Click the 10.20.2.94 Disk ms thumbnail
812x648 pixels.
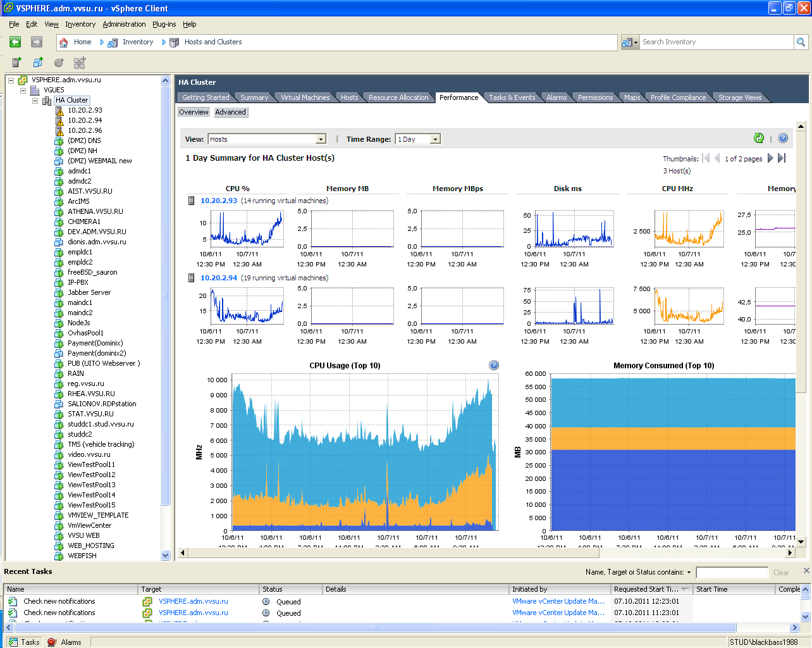[x=574, y=306]
